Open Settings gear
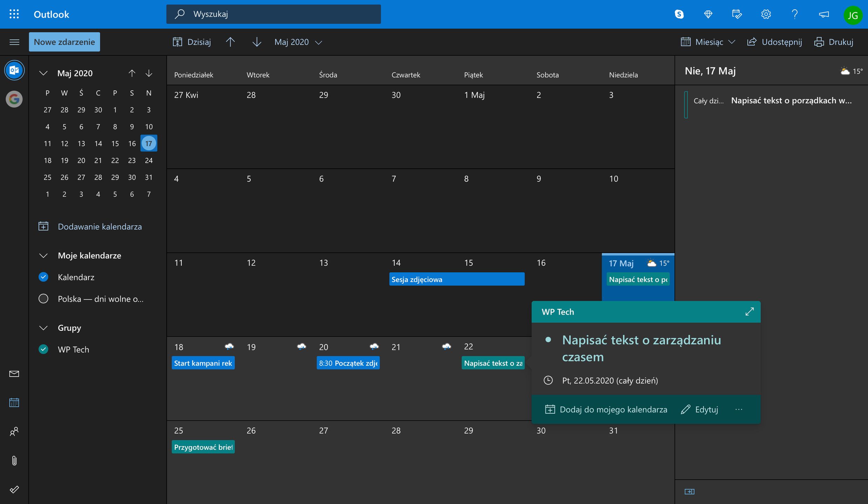The image size is (868, 504). pos(766,14)
